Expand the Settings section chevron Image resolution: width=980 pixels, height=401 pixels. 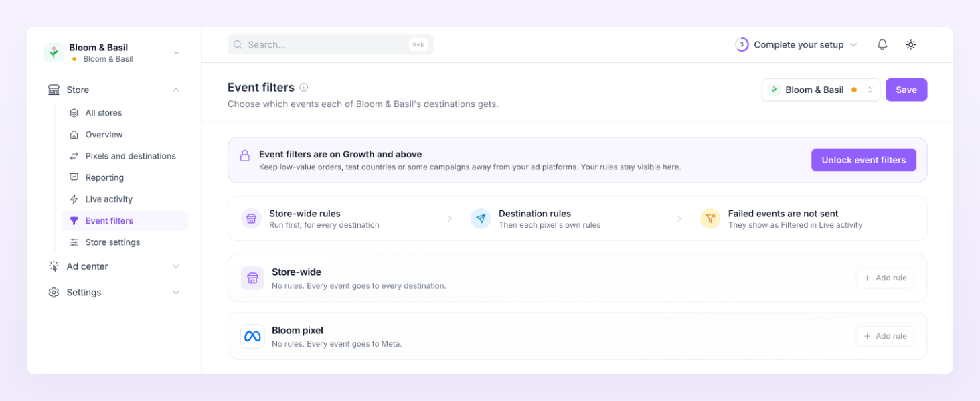(176, 293)
